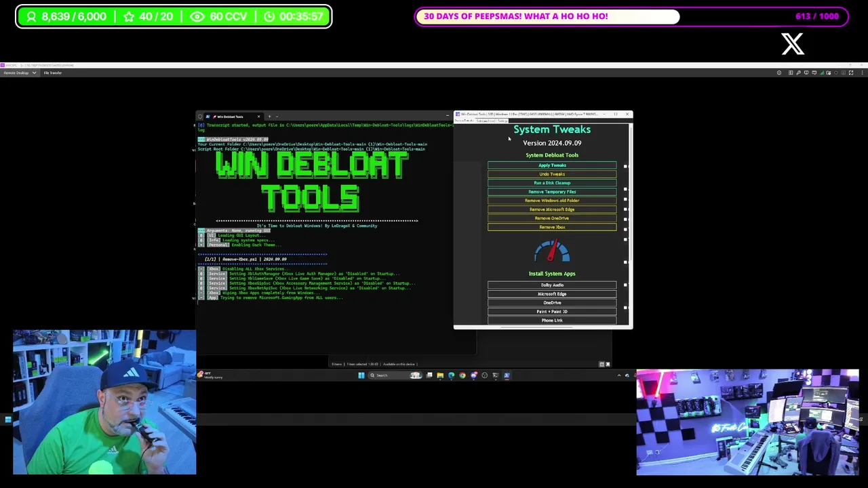Image resolution: width=868 pixels, height=488 pixels.
Task: Click Remove Temporary Files
Action: tap(552, 192)
